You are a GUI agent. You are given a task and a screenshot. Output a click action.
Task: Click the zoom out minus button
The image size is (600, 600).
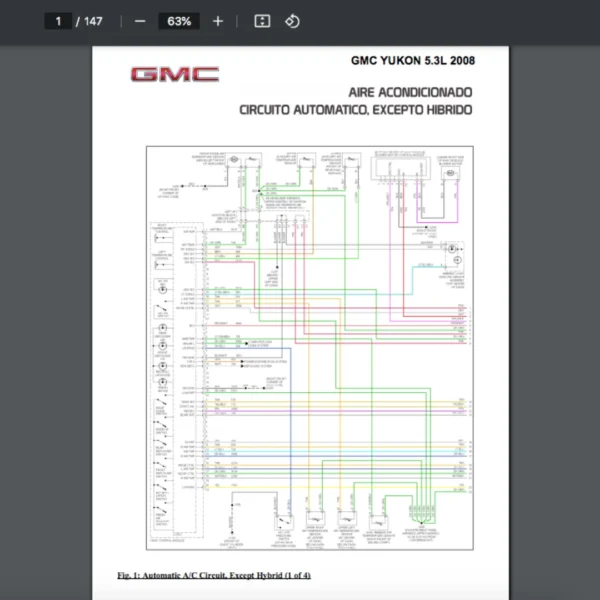click(140, 21)
